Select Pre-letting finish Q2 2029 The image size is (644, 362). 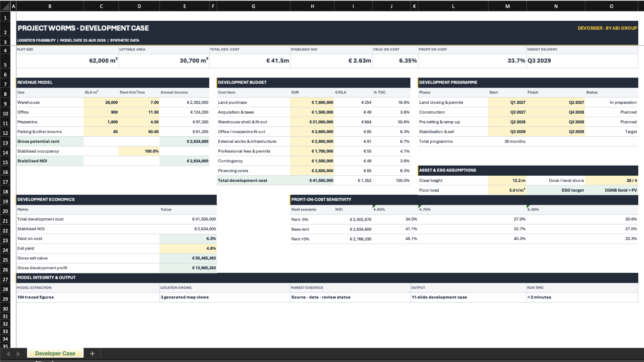coord(556,122)
